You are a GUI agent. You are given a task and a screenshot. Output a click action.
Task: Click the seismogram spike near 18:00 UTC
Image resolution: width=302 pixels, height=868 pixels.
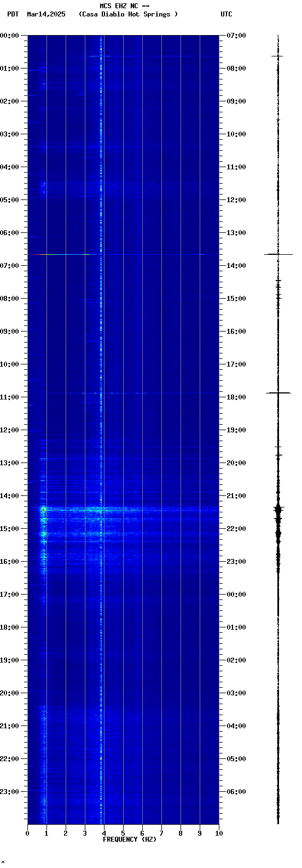click(x=278, y=393)
